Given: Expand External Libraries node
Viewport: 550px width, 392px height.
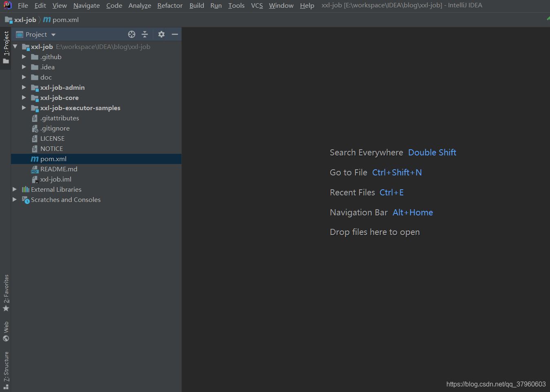Looking at the screenshot, I should (15, 189).
